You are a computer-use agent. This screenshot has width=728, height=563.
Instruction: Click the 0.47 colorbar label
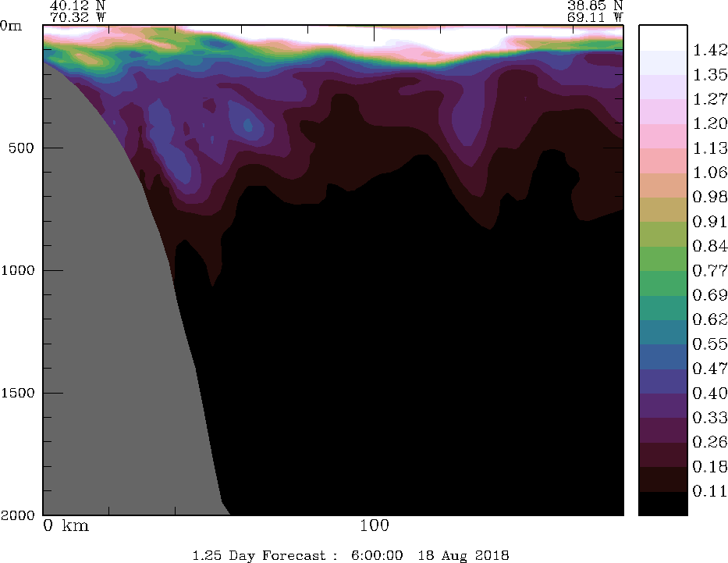click(710, 369)
